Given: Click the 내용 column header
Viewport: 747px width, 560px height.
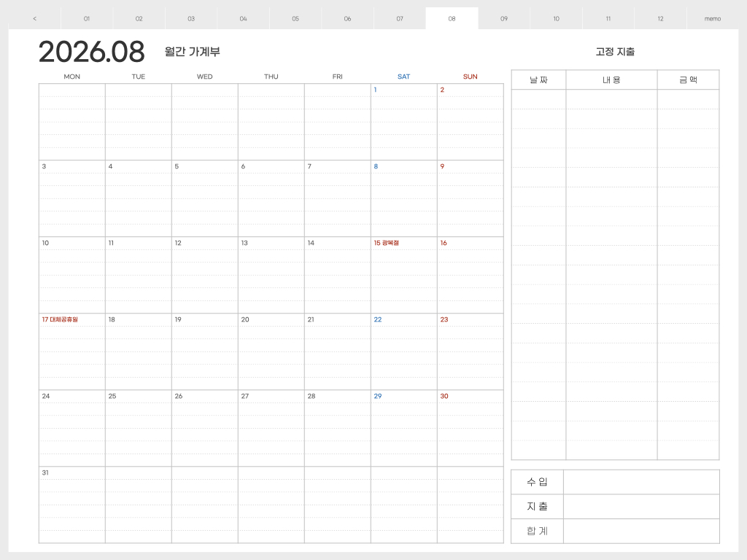Looking at the screenshot, I should (612, 79).
